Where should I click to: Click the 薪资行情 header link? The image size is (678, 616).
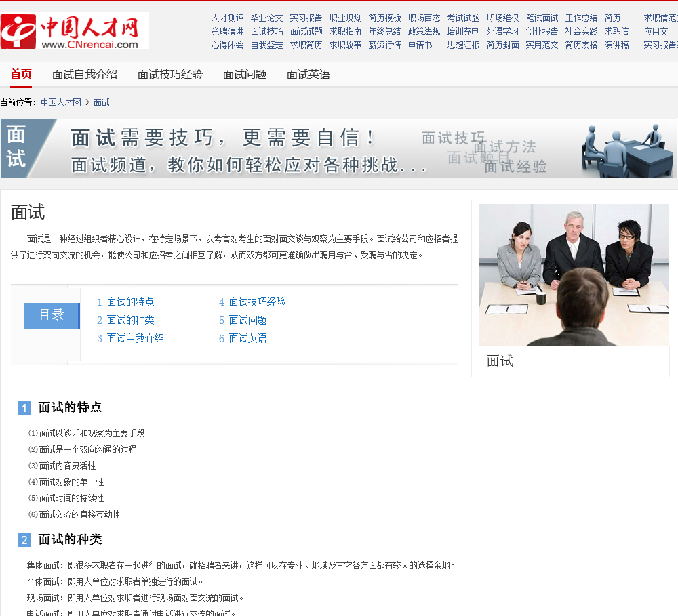coord(385,45)
